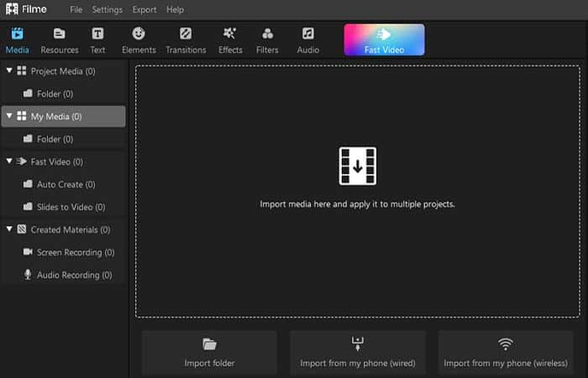588x378 pixels.
Task: Select Project Media (0) in sidebar
Action: tap(64, 71)
